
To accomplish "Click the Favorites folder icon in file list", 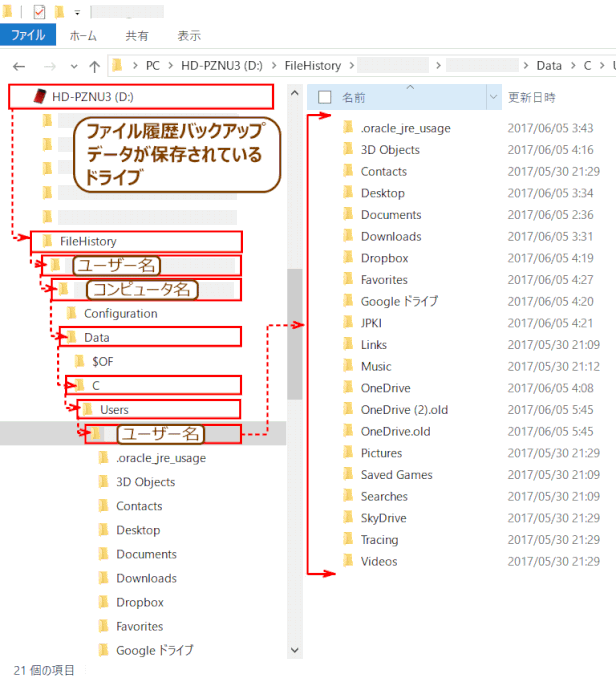I will coord(348,279).
